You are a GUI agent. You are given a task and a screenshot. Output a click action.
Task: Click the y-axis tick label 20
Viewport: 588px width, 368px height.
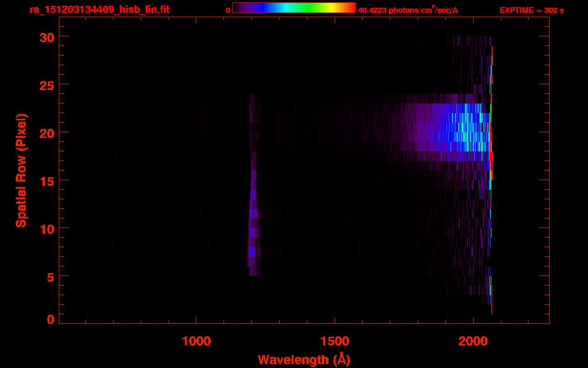click(47, 132)
